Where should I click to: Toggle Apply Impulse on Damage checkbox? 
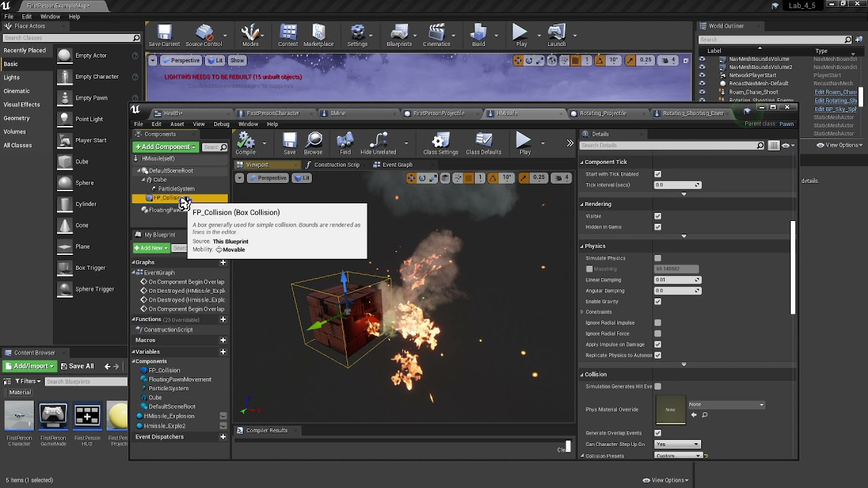click(658, 344)
